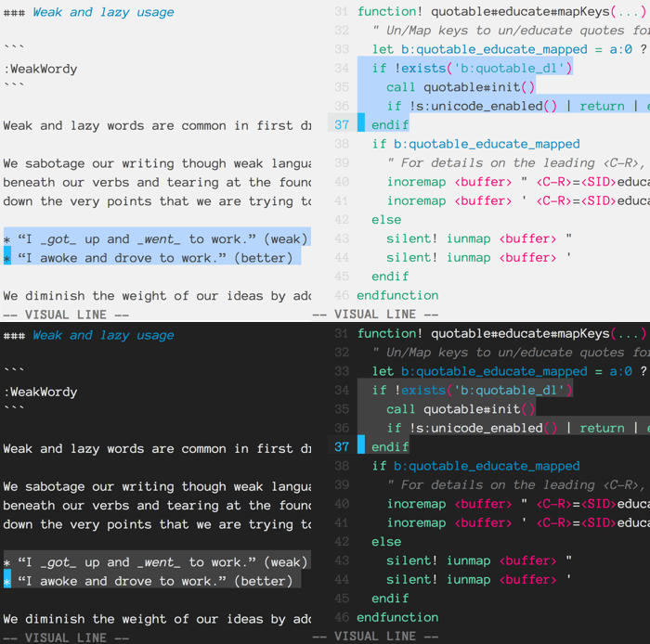Viewport: 650px width, 644px height.
Task: Click "endif" on line 45 in the light pane
Action: [390, 277]
